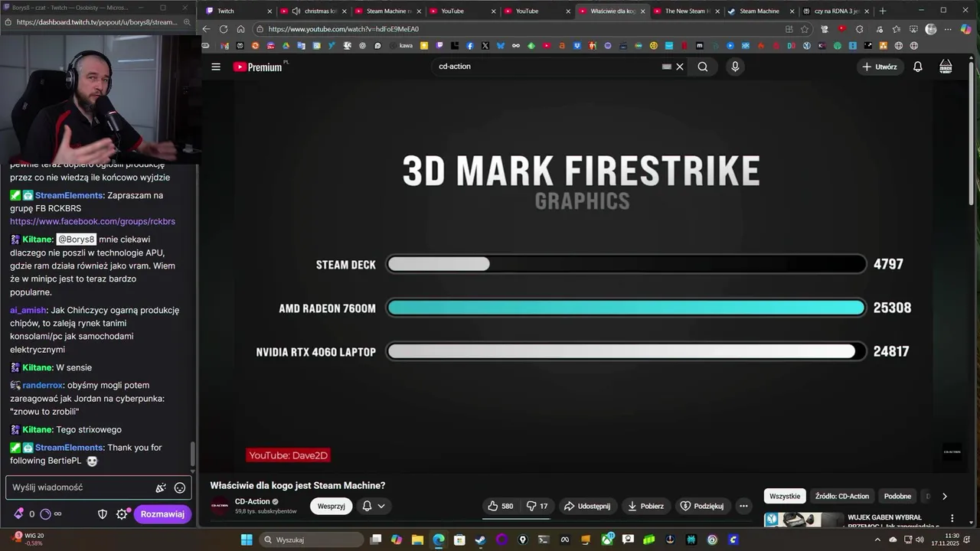Open Steam from the taskbar
980x551 pixels.
[480, 540]
